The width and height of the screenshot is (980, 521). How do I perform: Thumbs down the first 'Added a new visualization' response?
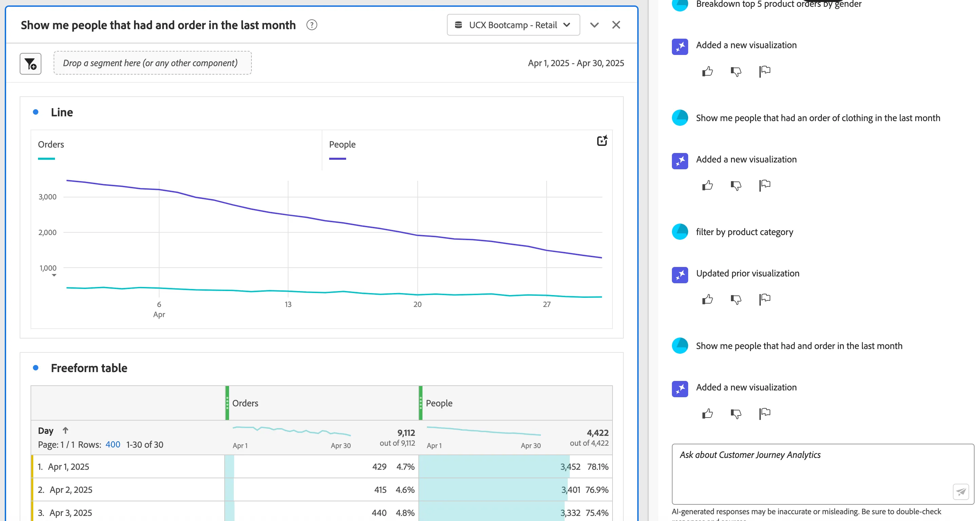click(x=736, y=71)
